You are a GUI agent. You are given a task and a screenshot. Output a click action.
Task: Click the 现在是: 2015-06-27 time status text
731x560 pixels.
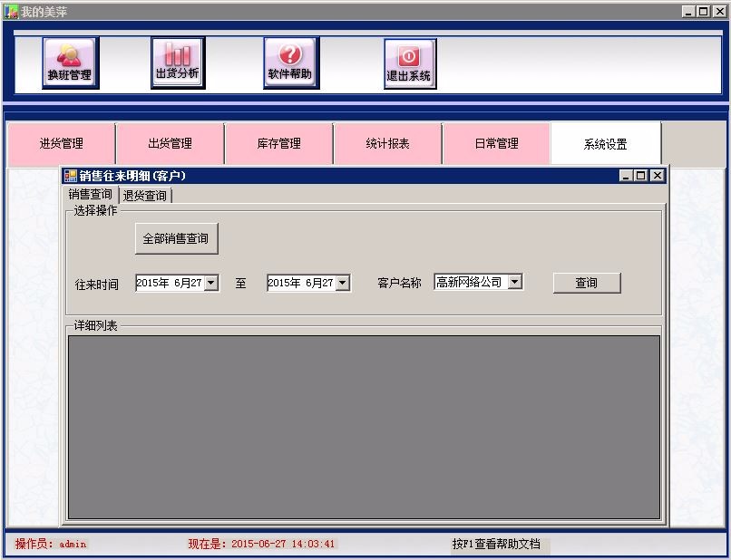pyautogui.click(x=261, y=544)
